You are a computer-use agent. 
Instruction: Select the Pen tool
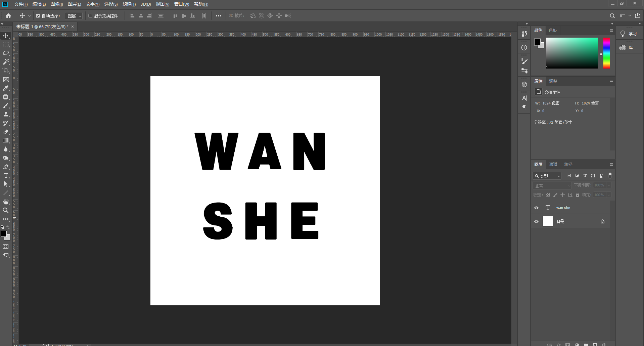6,167
